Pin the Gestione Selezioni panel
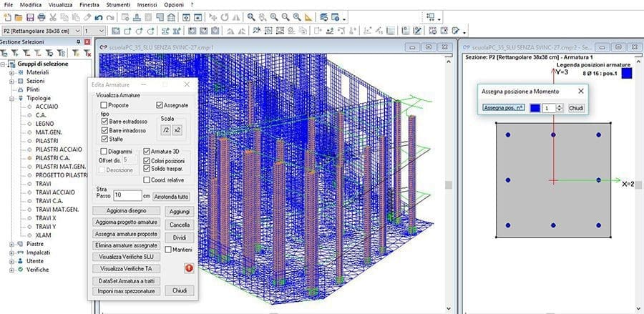 coord(79,42)
